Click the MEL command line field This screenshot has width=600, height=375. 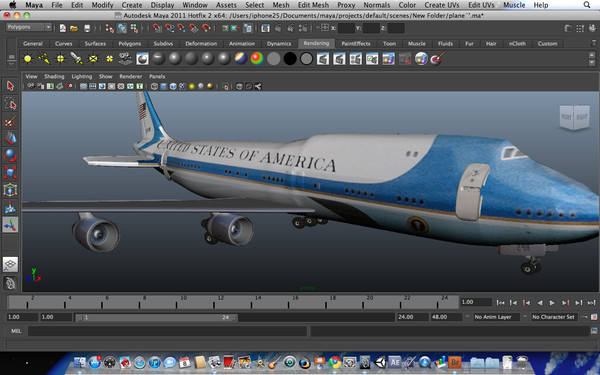[167, 331]
